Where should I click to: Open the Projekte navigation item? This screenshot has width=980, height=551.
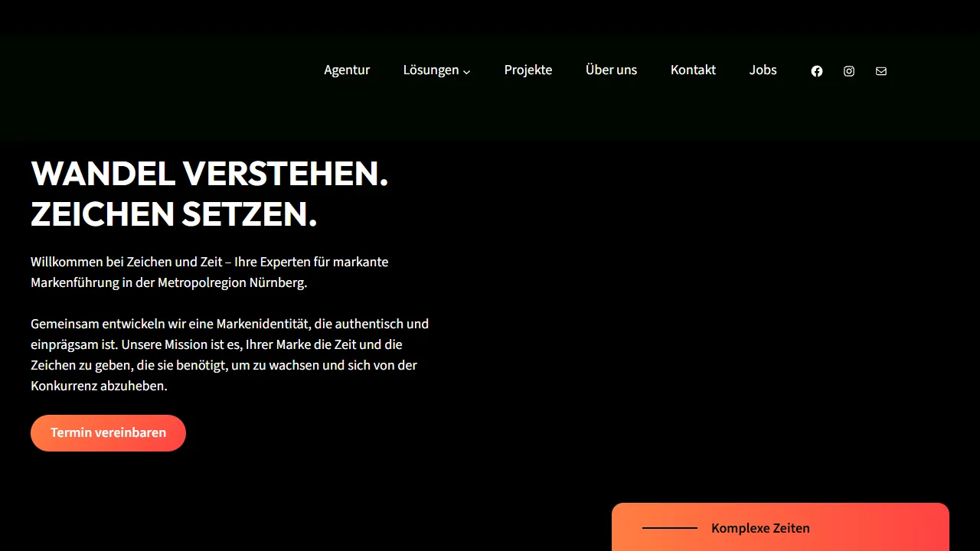point(528,70)
